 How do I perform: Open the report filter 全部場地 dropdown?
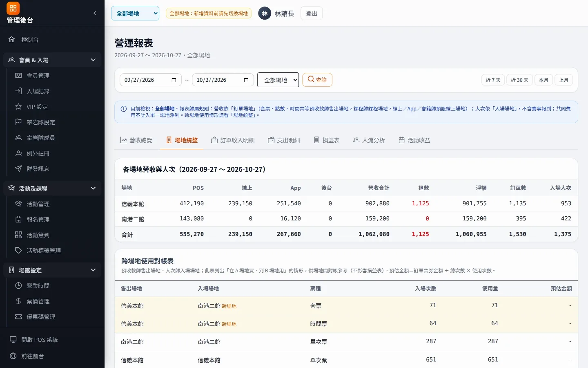click(x=278, y=80)
